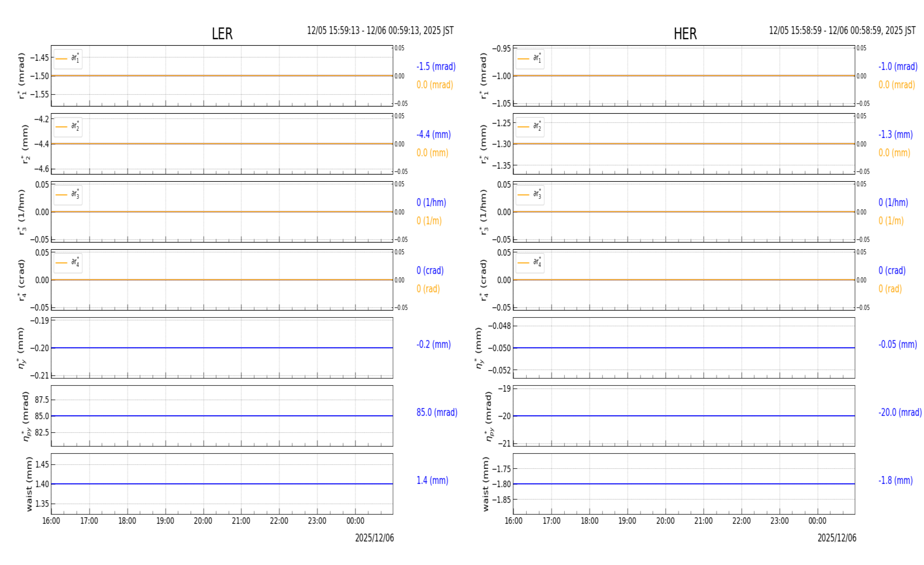Click the ∂r1* legend entry in the LER plot
The image size is (924, 565).
68,59
